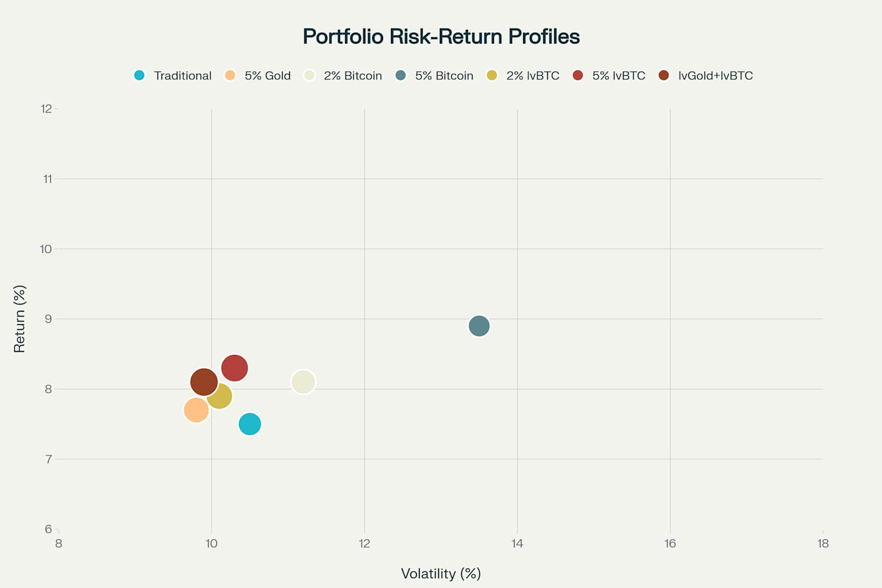Hide the 2% Bitcoin series via legend
Screen dimensions: 882x588
tap(352, 75)
